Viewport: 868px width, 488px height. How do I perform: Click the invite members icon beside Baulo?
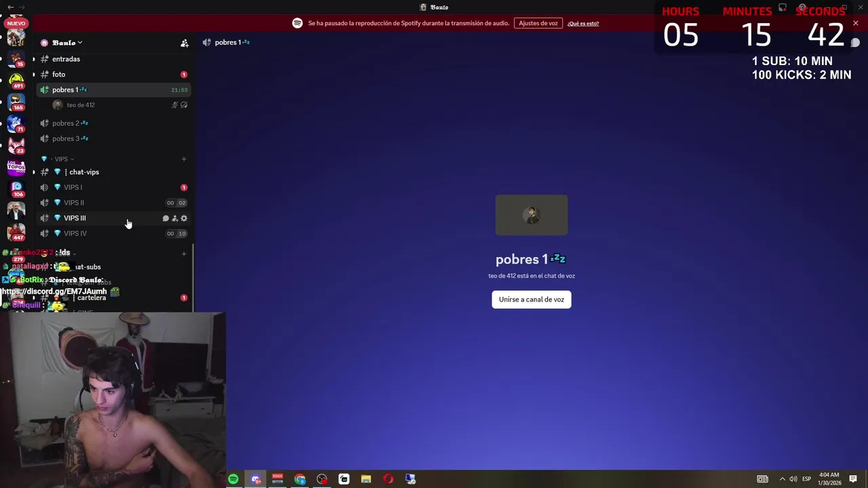(x=184, y=43)
